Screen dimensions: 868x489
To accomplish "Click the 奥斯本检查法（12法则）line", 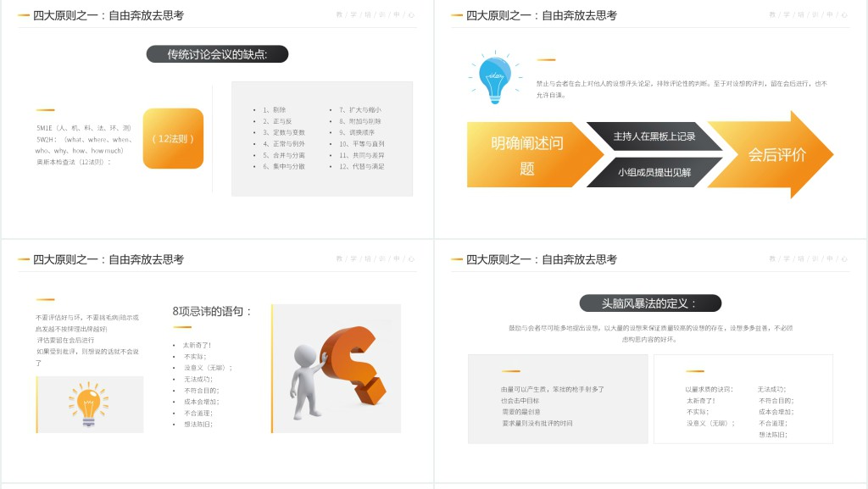I will pos(74,162).
